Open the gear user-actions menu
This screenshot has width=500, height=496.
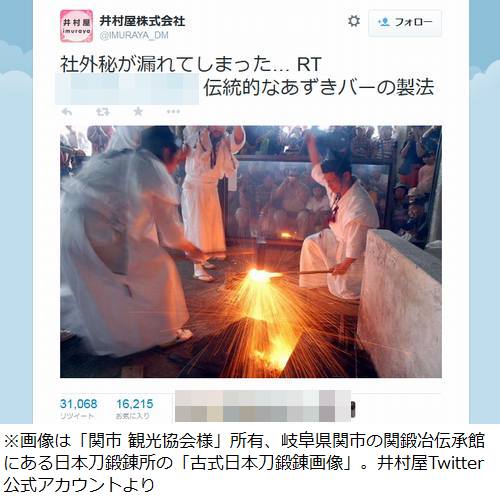tap(354, 21)
